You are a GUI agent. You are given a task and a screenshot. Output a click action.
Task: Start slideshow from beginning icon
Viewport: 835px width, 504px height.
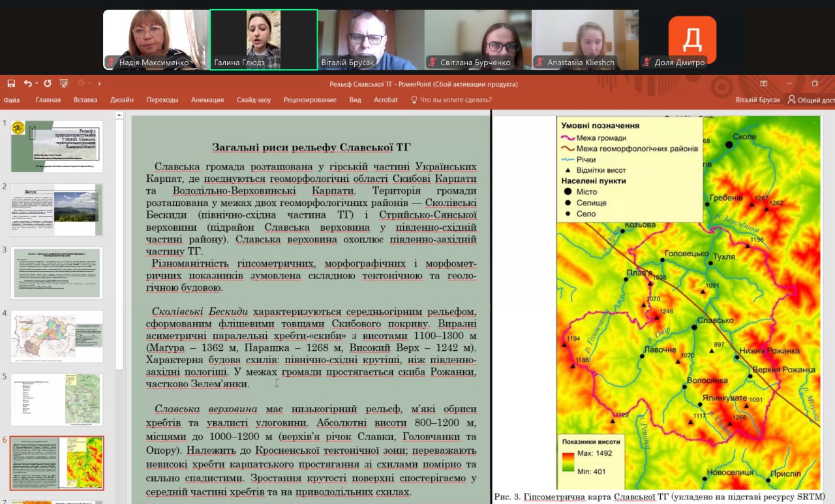pos(64,83)
